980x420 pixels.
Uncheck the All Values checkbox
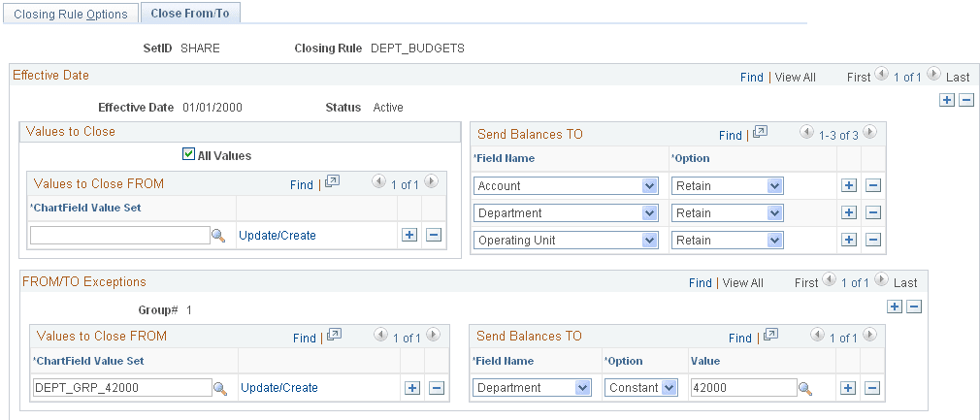[x=188, y=154]
